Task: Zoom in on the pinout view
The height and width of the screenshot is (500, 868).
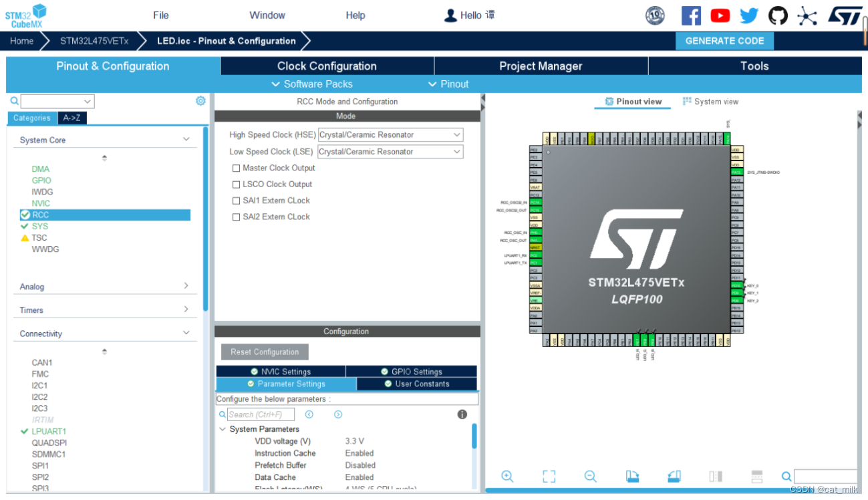Action: tap(507, 477)
